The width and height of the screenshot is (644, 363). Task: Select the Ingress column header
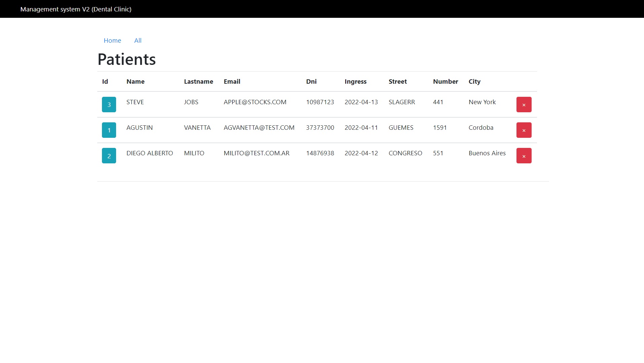tap(355, 81)
